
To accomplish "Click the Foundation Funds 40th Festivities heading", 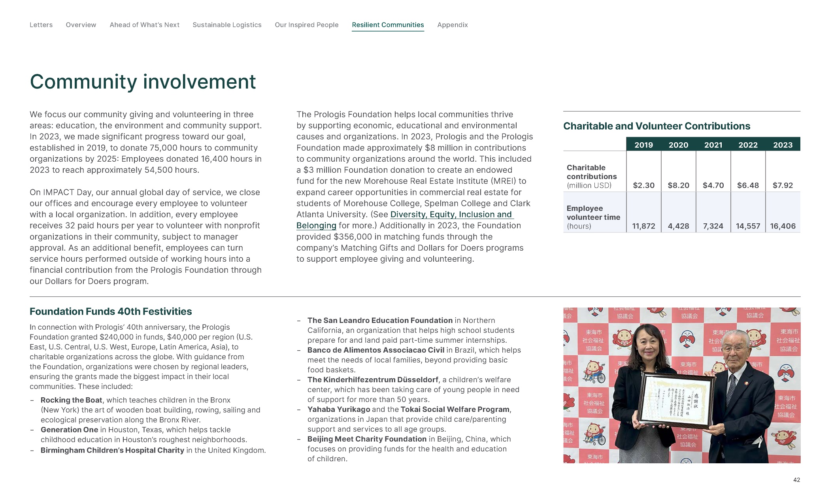I will point(111,311).
